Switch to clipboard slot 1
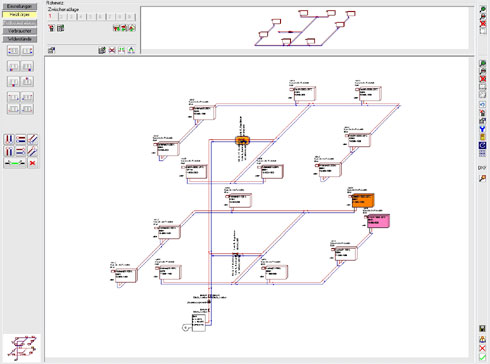 point(52,17)
